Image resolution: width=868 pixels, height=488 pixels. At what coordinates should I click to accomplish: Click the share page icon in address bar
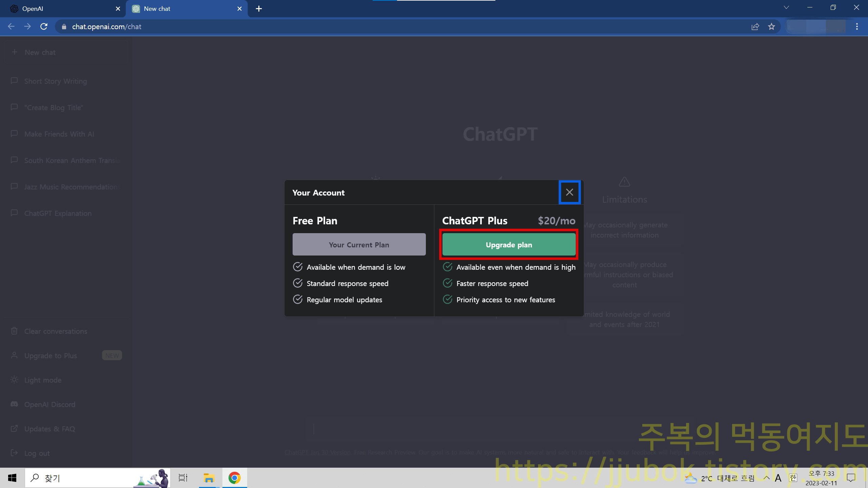[755, 26]
